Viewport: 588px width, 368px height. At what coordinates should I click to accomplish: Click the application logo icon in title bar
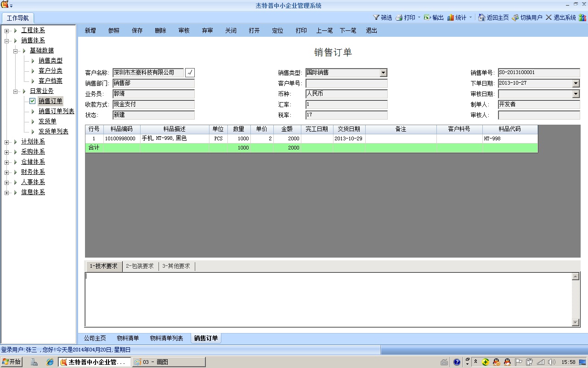5,5
